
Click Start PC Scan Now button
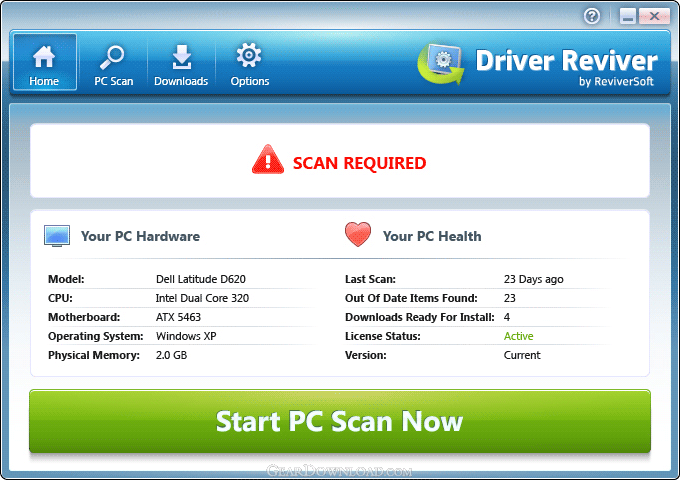[x=340, y=421]
